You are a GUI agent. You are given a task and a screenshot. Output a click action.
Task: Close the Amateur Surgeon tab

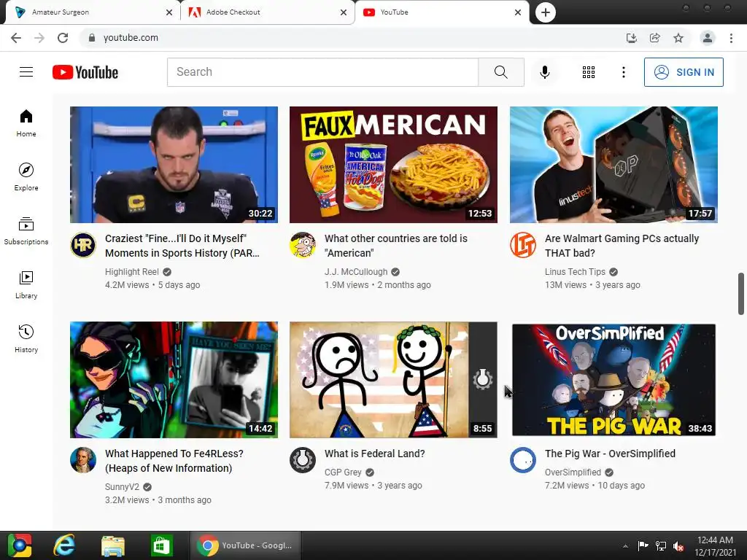[x=169, y=12]
